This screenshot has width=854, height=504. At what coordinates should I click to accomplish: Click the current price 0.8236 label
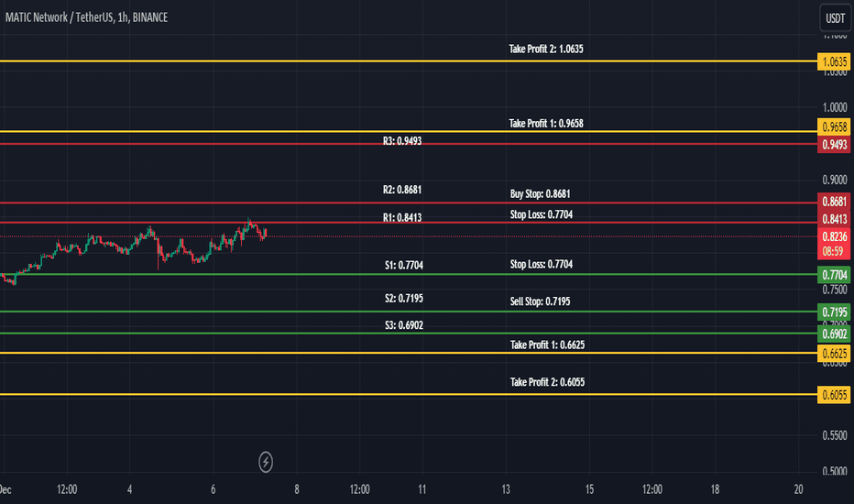(834, 236)
